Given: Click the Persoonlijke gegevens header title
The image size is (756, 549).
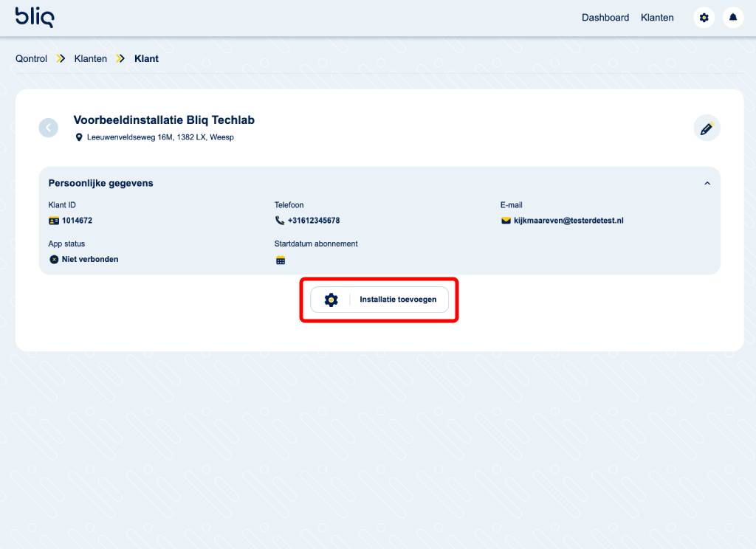Looking at the screenshot, I should coord(101,183).
